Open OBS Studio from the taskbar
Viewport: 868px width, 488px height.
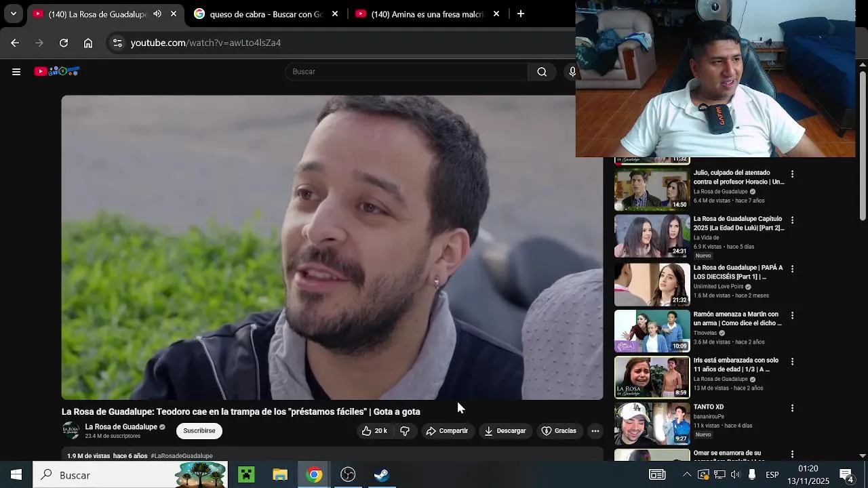(348, 474)
